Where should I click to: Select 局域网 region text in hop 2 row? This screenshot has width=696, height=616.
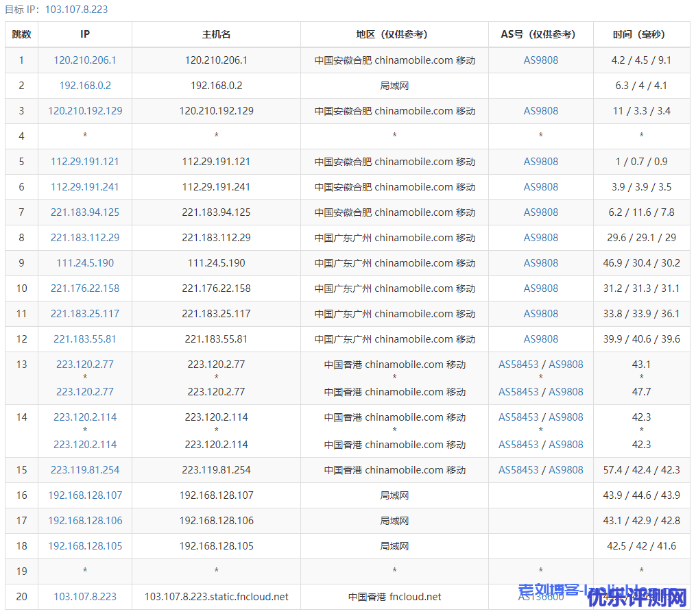[x=394, y=86]
